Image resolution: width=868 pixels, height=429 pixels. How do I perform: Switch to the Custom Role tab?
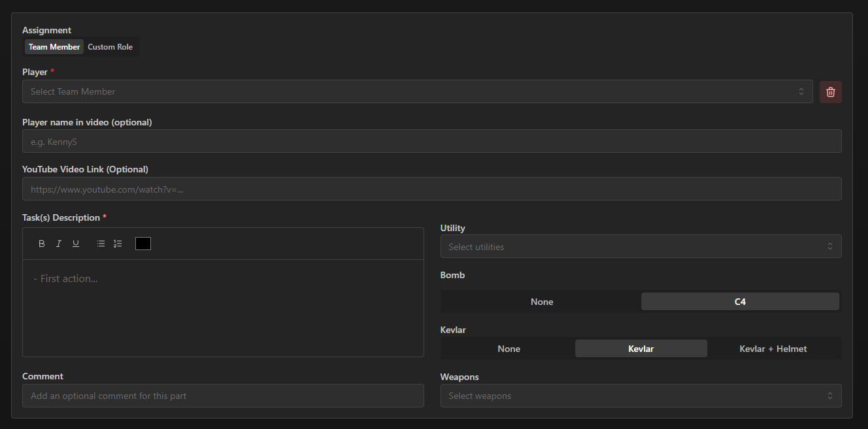pos(110,46)
